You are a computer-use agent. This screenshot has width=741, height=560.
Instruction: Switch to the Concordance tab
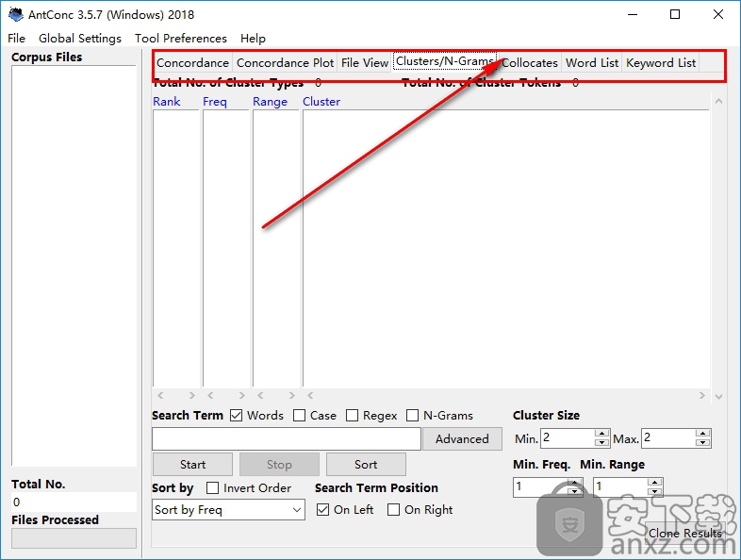point(193,63)
